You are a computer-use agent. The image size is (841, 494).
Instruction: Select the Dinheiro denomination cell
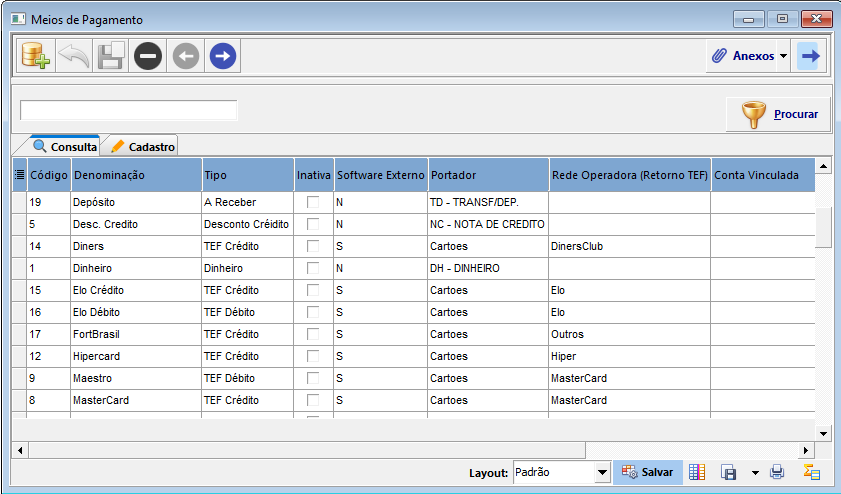coord(136,268)
